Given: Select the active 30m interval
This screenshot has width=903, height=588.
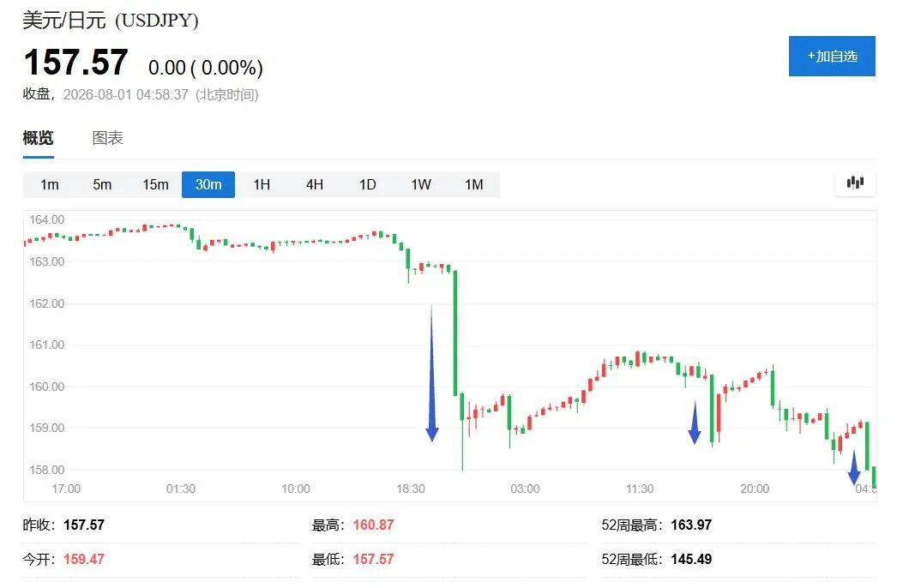Looking at the screenshot, I should coord(208,184).
